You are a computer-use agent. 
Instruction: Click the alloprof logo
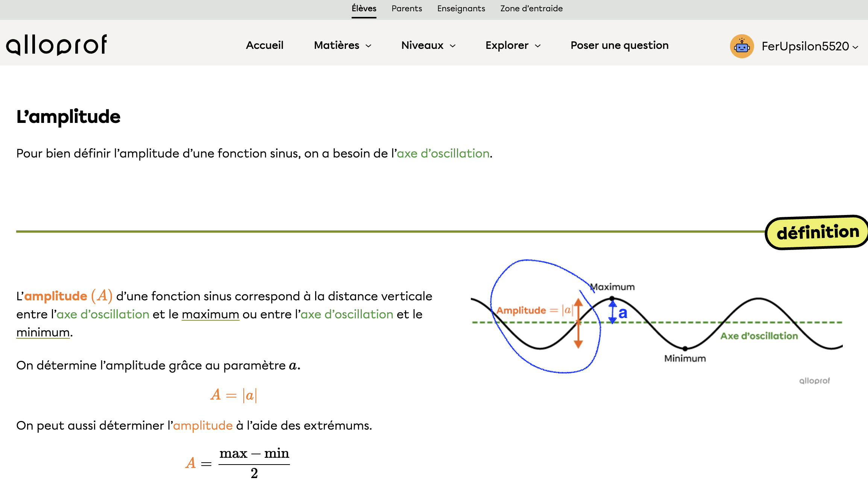pyautogui.click(x=56, y=45)
